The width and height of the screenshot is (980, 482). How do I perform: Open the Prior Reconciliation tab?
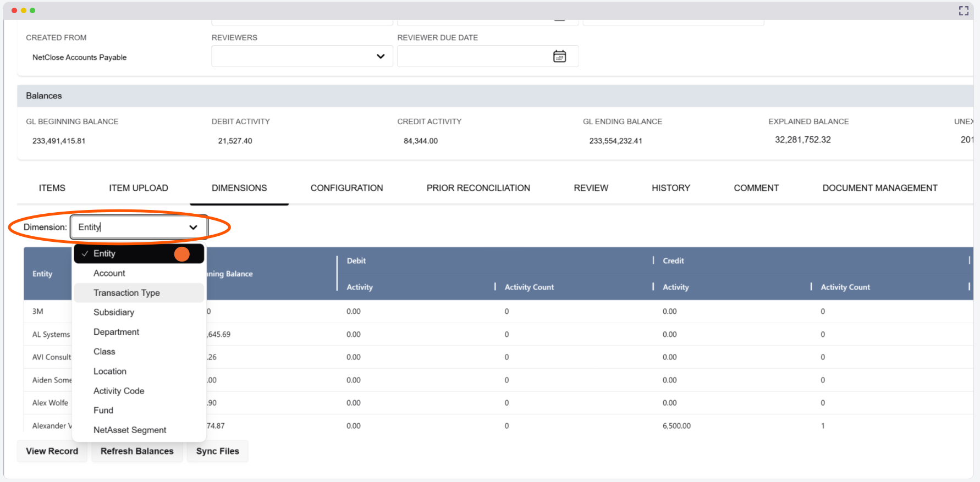tap(478, 188)
